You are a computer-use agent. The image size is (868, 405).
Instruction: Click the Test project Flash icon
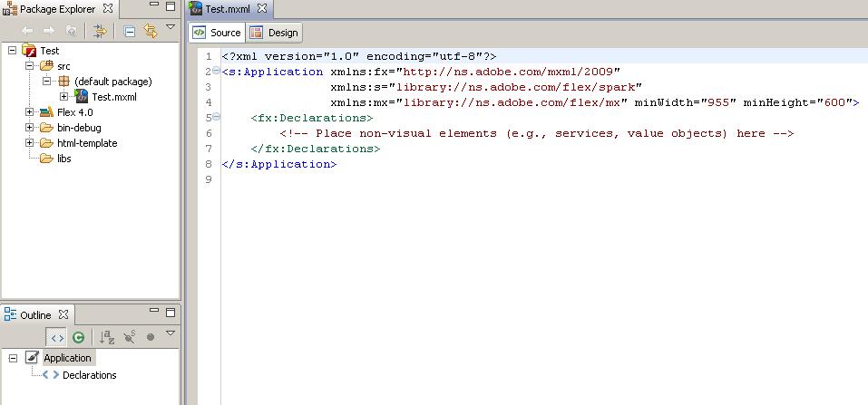click(29, 51)
